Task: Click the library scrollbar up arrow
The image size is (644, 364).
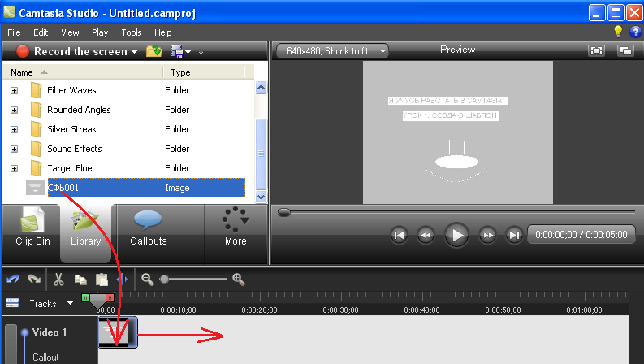Action: coord(261,88)
